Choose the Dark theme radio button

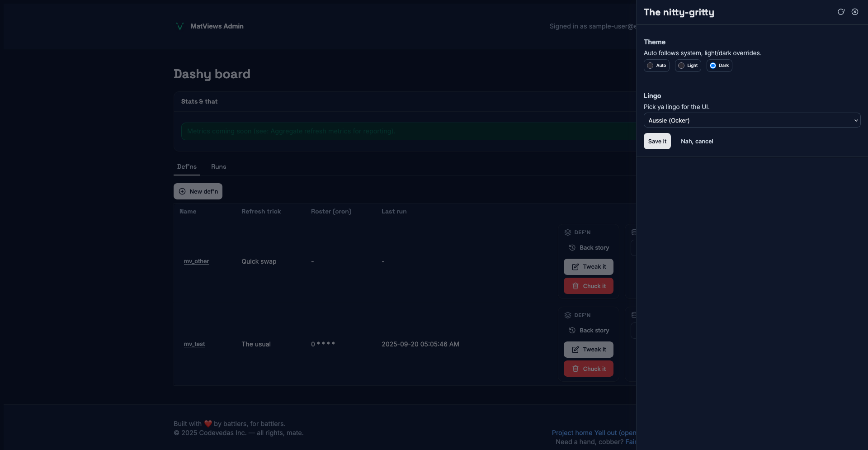713,66
